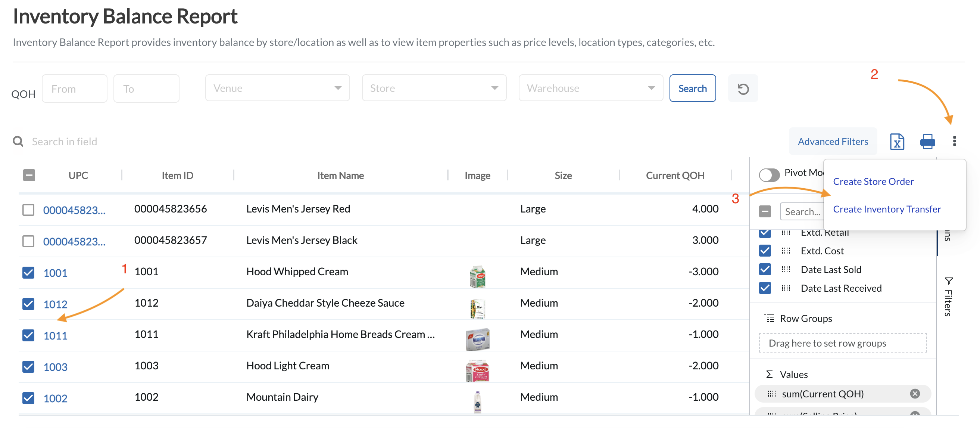Click the Values sigma icon
980x428 pixels.
click(770, 374)
